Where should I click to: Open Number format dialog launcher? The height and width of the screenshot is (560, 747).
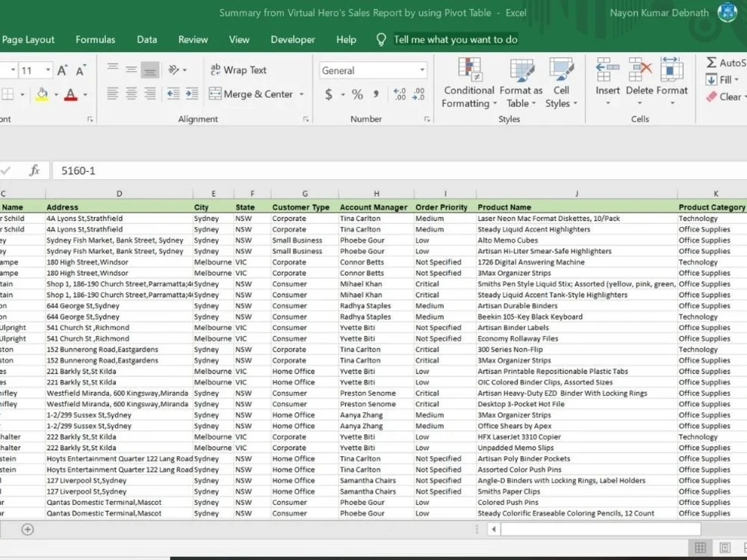click(427, 119)
